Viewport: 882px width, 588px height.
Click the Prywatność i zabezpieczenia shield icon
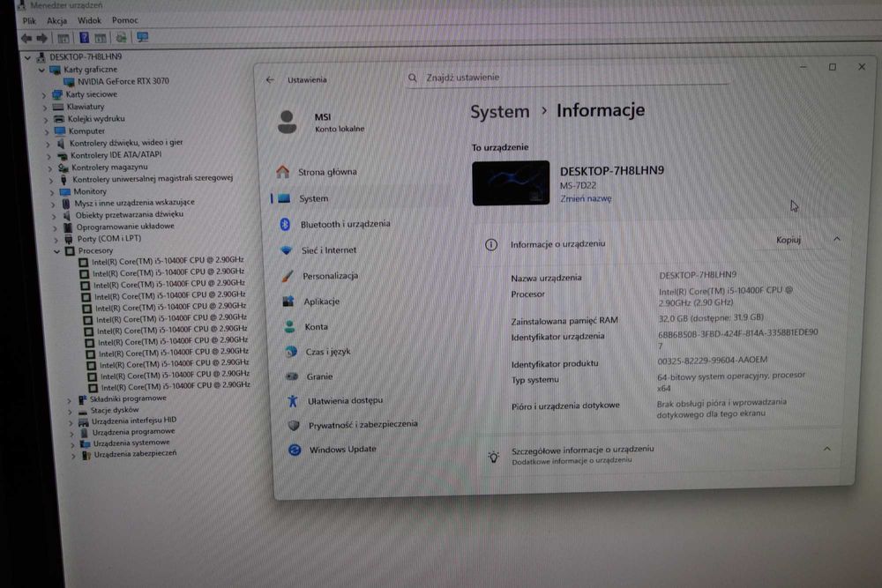point(294,426)
